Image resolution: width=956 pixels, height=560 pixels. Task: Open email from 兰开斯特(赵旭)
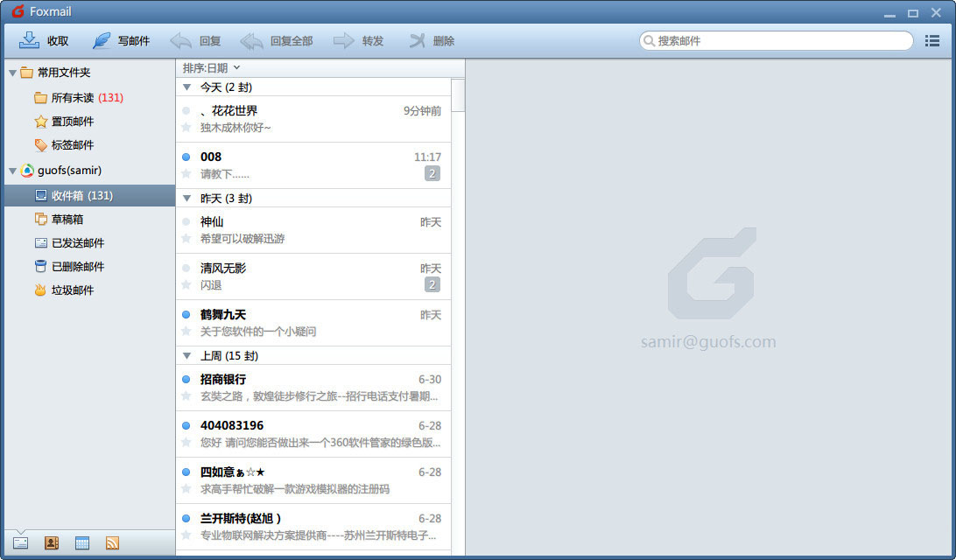point(313,527)
